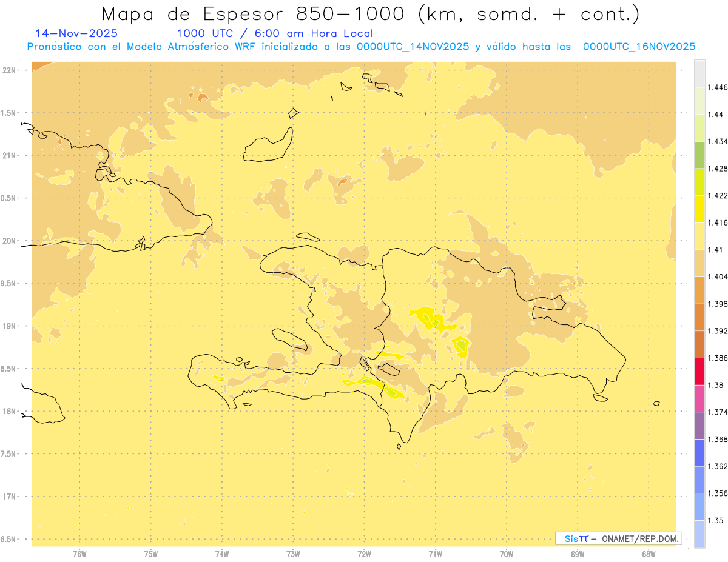
Task: Click the 69W longitude axis label
Action: (x=578, y=554)
